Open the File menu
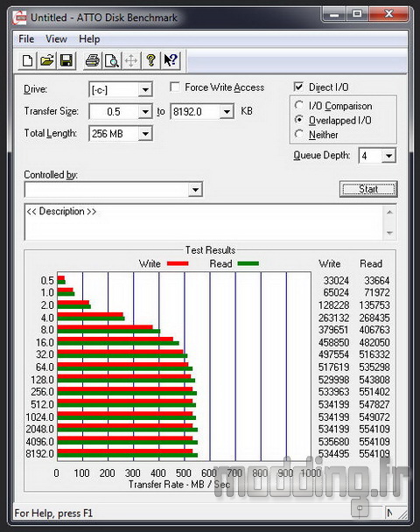Screen dimensions: 420x532 coord(26,39)
